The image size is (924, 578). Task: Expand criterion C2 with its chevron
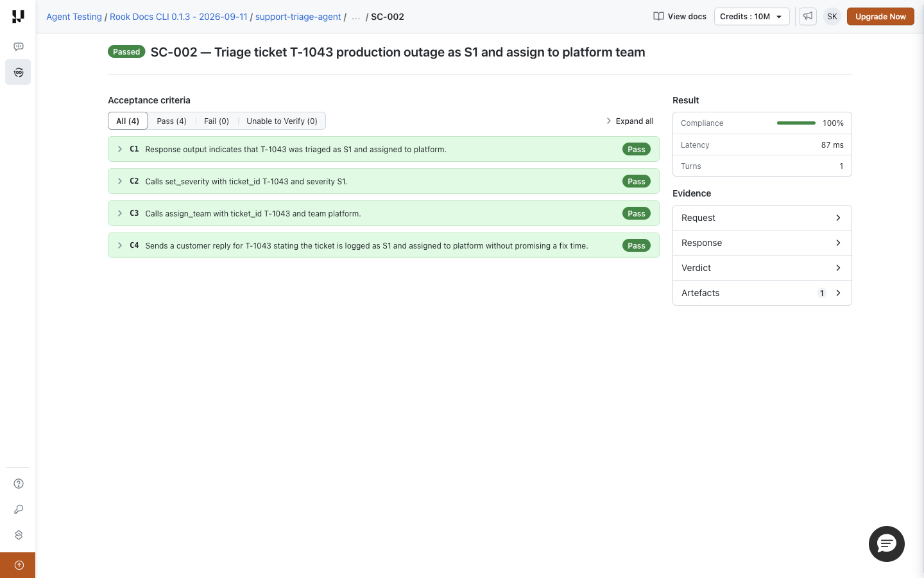120,181
